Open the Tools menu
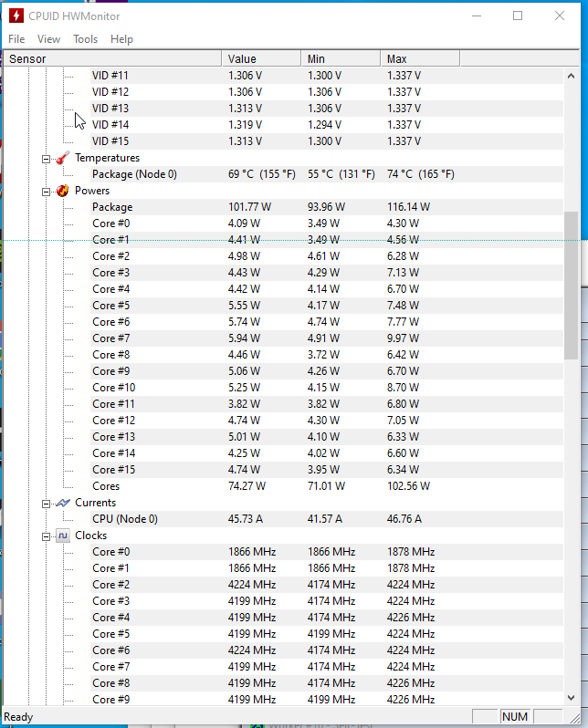 (86, 39)
